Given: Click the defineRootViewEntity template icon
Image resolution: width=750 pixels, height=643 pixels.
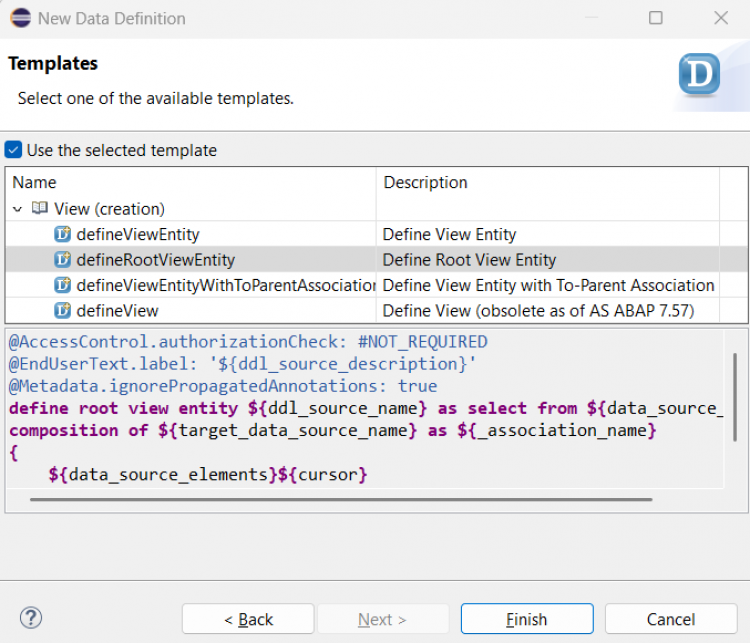Looking at the screenshot, I should (62, 260).
